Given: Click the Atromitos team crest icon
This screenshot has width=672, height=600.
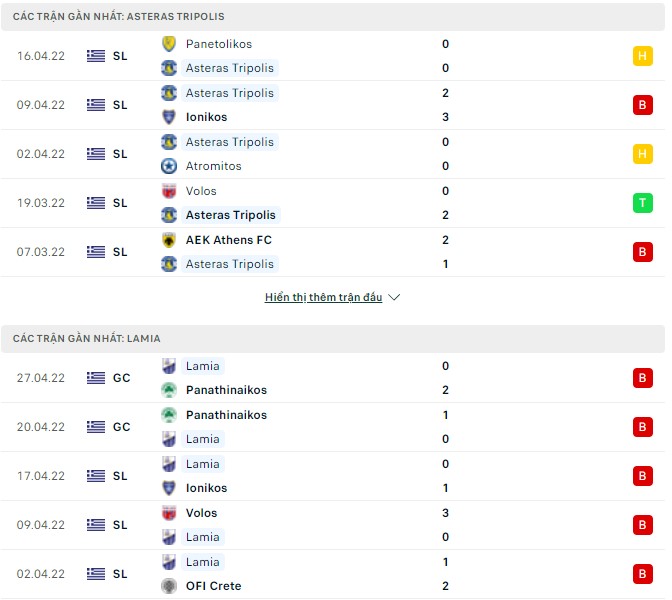Looking at the screenshot, I should coord(169,166).
